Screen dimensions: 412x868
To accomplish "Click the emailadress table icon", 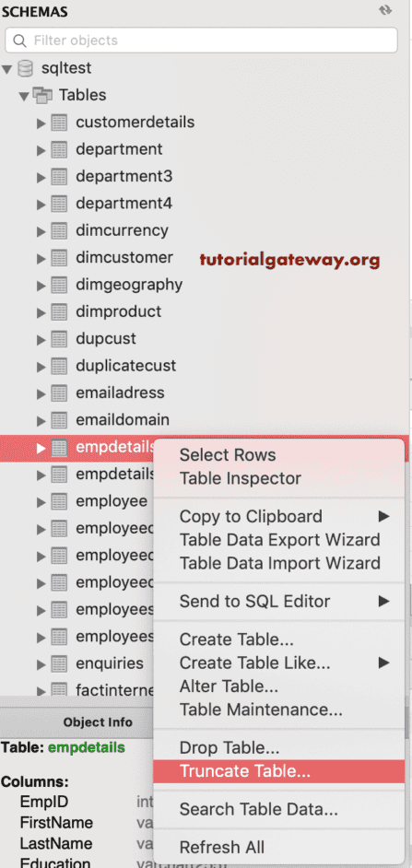I will pos(59,393).
